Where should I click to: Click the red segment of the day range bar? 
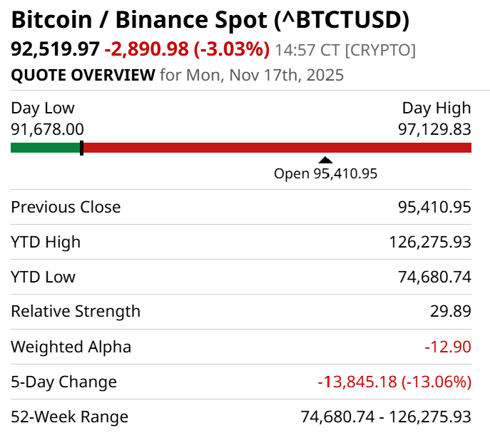click(277, 148)
